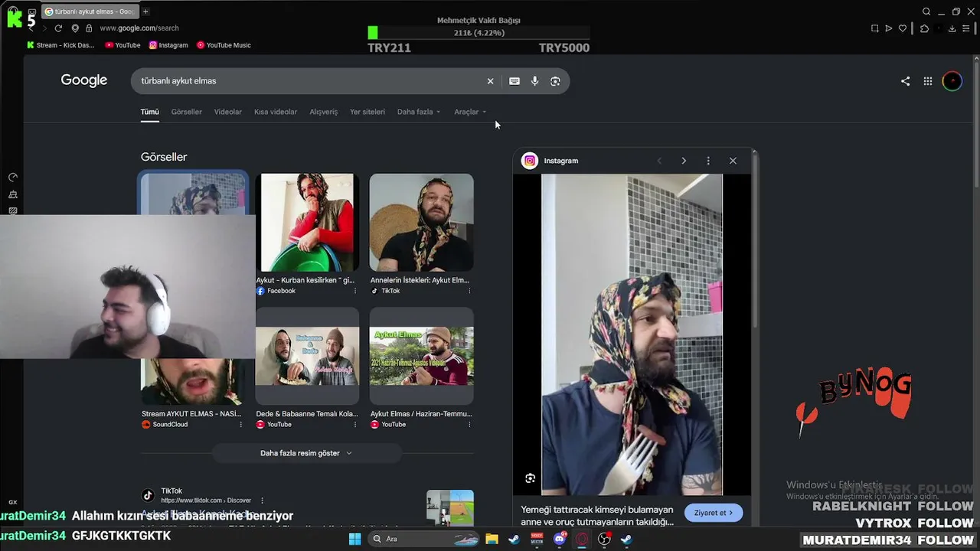
Task: Open more options in the Instagram preview panel
Action: 708,161
